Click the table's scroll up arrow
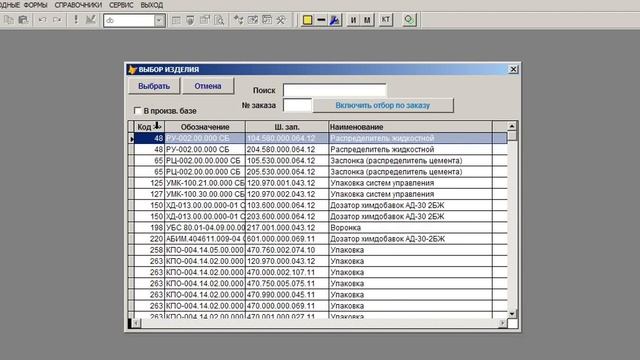The width and height of the screenshot is (640, 360). 512,126
